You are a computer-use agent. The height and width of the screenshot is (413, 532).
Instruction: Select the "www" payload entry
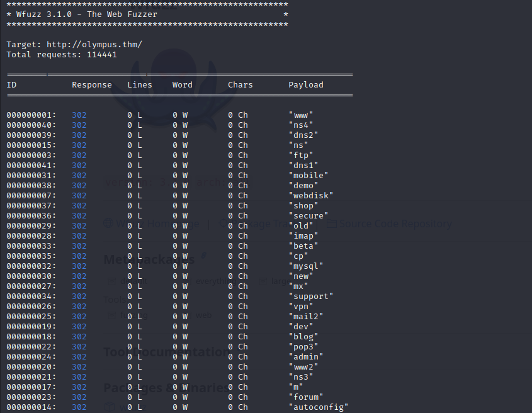(301, 115)
